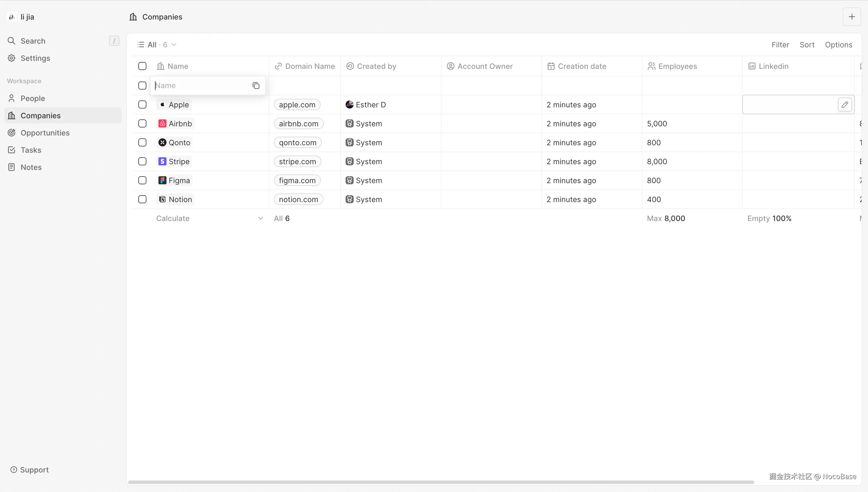Click the Max 8,000 Employees footer value
Viewport: 868px width, 492px height.
pos(666,218)
